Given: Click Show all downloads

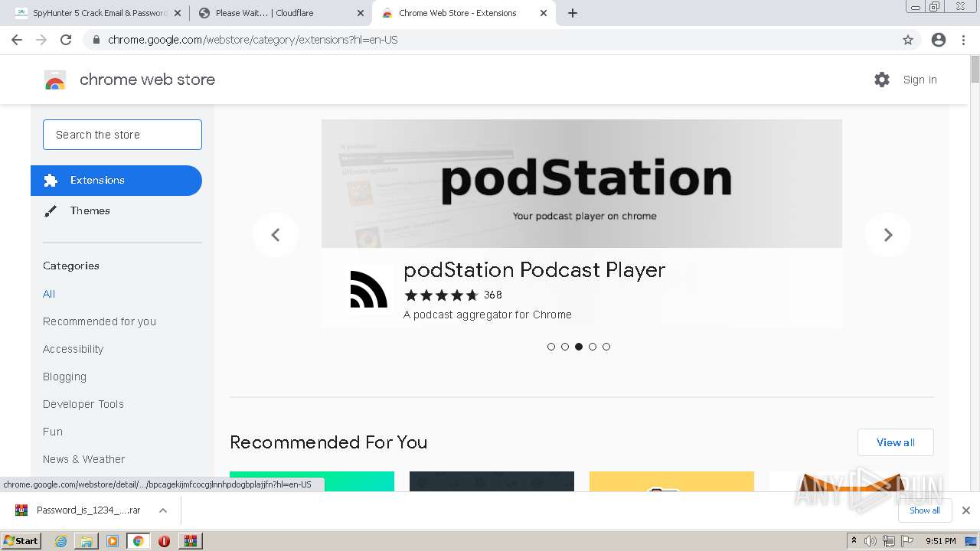Looking at the screenshot, I should coord(924,510).
